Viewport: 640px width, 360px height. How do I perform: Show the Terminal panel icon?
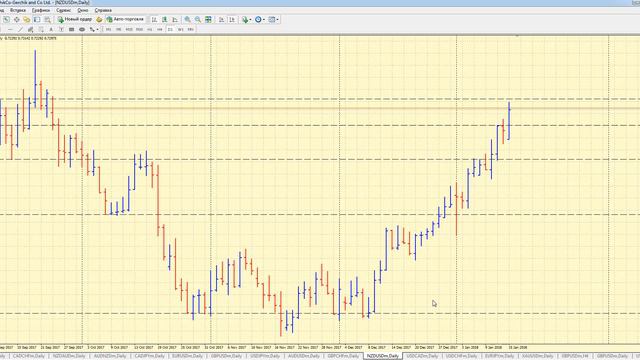pos(37,19)
